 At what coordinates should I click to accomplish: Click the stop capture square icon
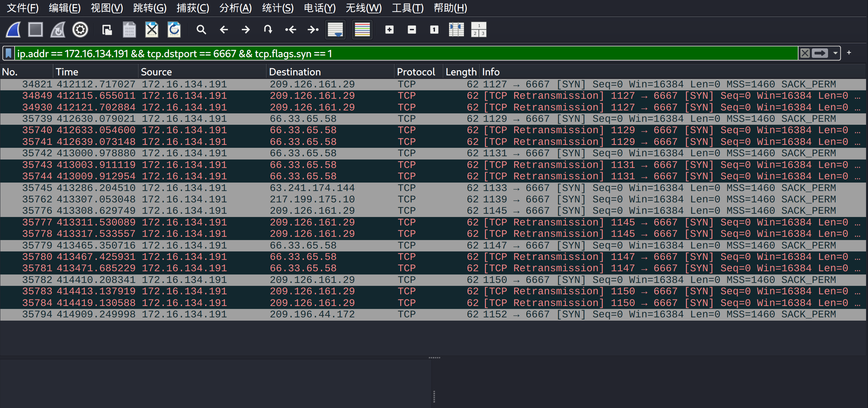(x=35, y=30)
